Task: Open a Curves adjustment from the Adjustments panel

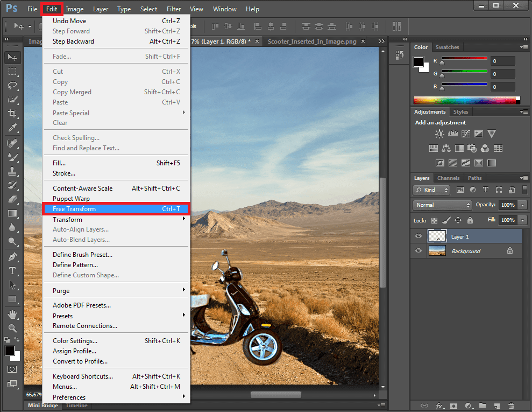Action: 466,134
